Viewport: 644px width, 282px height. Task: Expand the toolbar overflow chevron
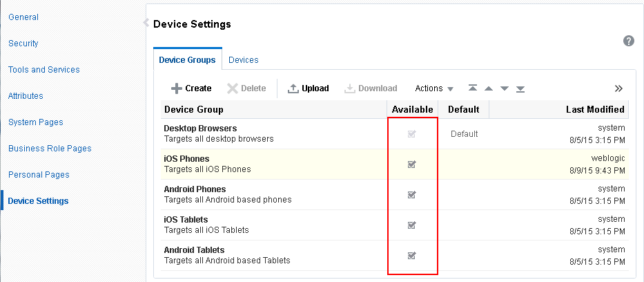click(x=618, y=88)
